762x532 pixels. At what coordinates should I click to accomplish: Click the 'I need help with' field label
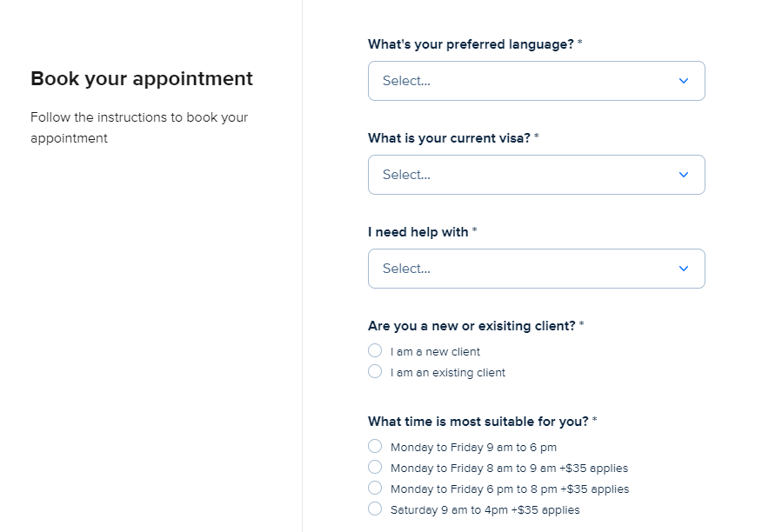[x=418, y=232]
